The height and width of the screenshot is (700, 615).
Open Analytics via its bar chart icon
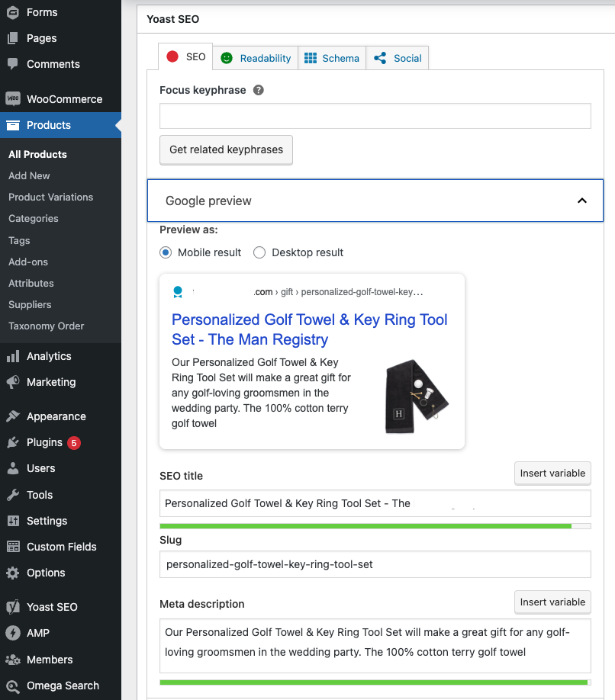point(13,356)
